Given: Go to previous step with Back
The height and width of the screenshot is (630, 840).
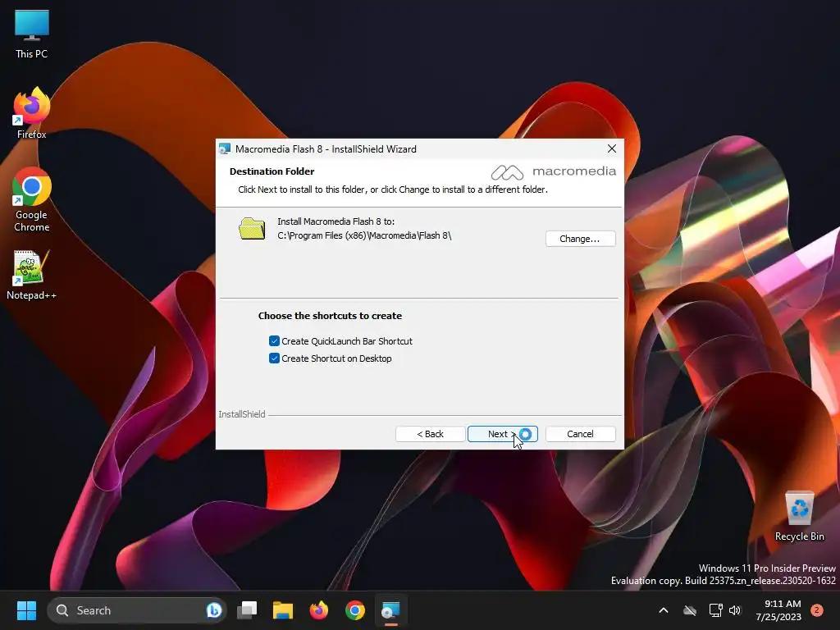Looking at the screenshot, I should pos(430,434).
